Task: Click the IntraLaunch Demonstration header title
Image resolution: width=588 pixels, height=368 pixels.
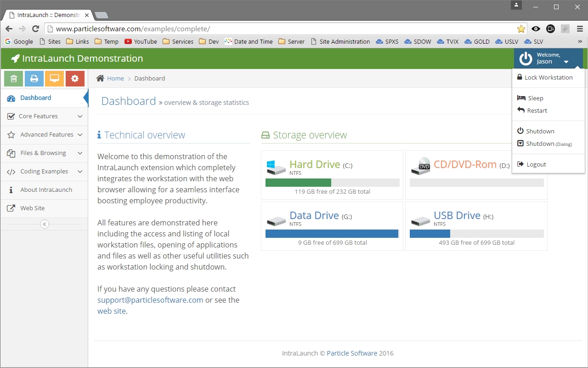Action: pos(83,58)
